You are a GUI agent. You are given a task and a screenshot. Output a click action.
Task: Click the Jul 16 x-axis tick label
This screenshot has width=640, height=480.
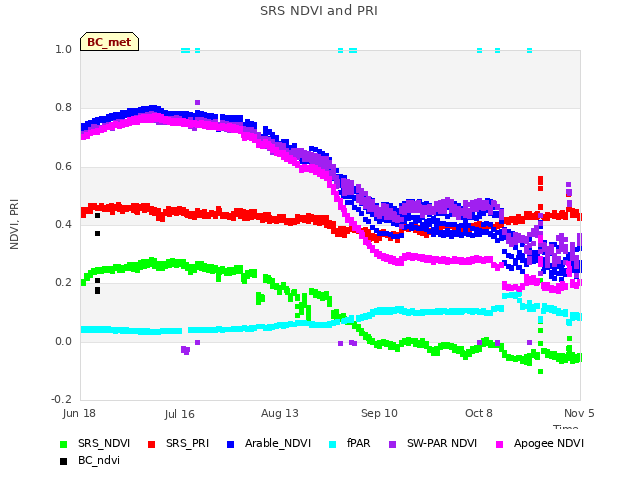click(x=180, y=414)
